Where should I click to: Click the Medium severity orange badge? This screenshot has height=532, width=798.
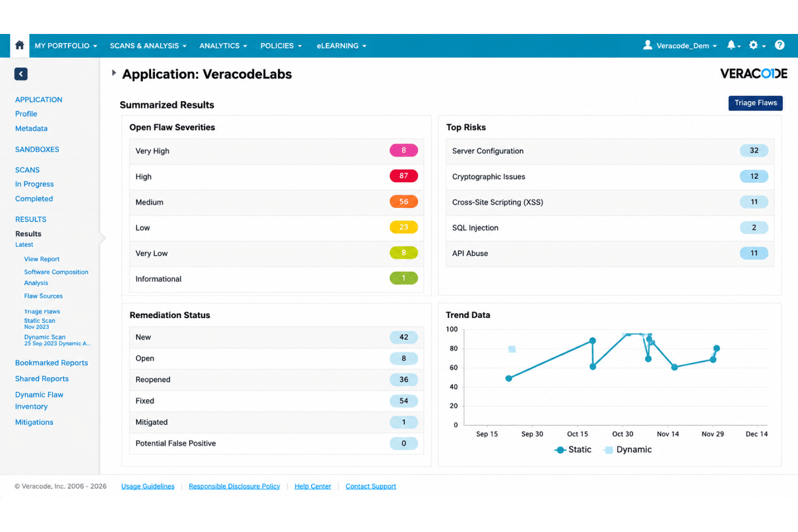pos(404,202)
